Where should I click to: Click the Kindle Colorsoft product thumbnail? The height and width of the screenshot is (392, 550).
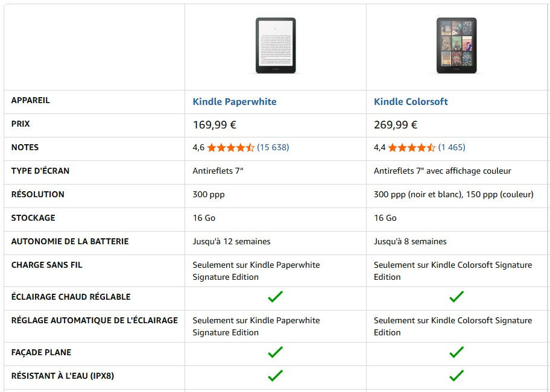(x=457, y=46)
